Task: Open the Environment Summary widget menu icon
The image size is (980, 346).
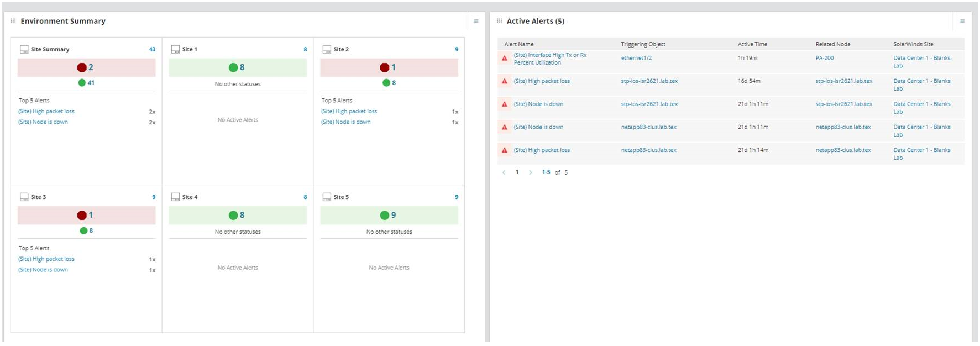Action: [x=476, y=21]
